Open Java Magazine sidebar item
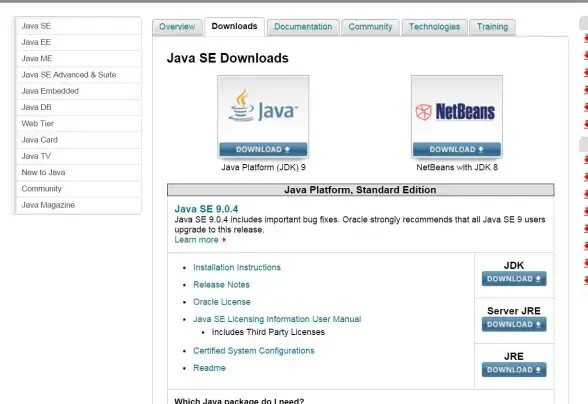This screenshot has height=404, width=588. point(78,205)
